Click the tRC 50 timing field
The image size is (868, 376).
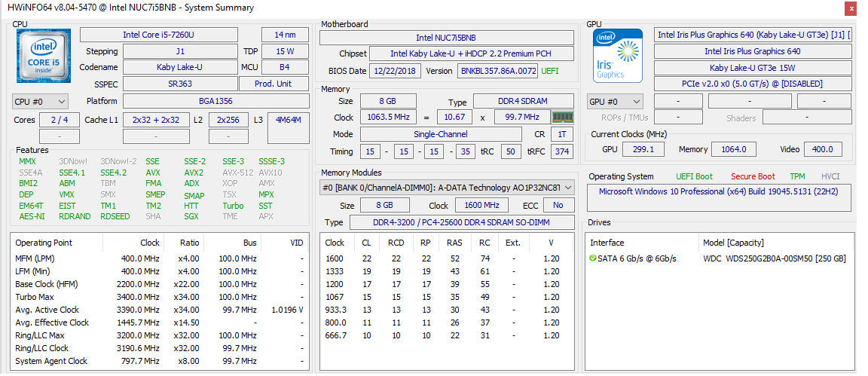click(x=510, y=151)
